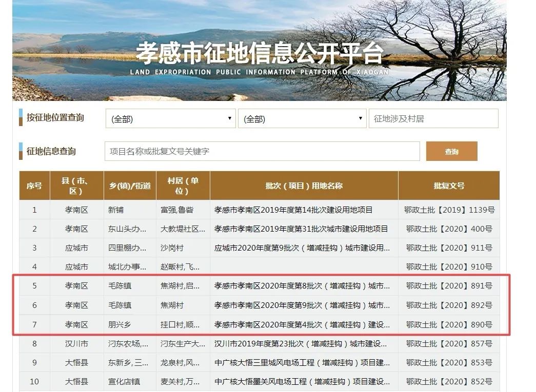Select the 乡(镇)/街道 column header
Viewport: 536px width, 392px height.
point(130,185)
